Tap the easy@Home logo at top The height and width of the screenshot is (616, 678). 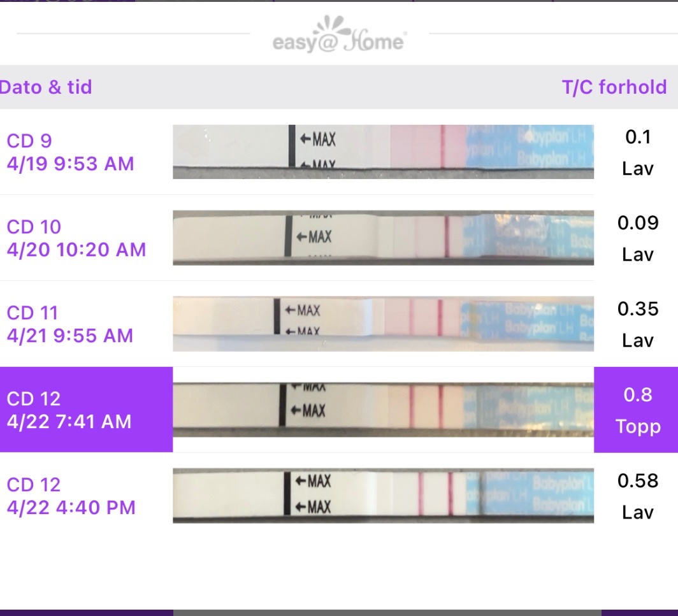pyautogui.click(x=339, y=38)
